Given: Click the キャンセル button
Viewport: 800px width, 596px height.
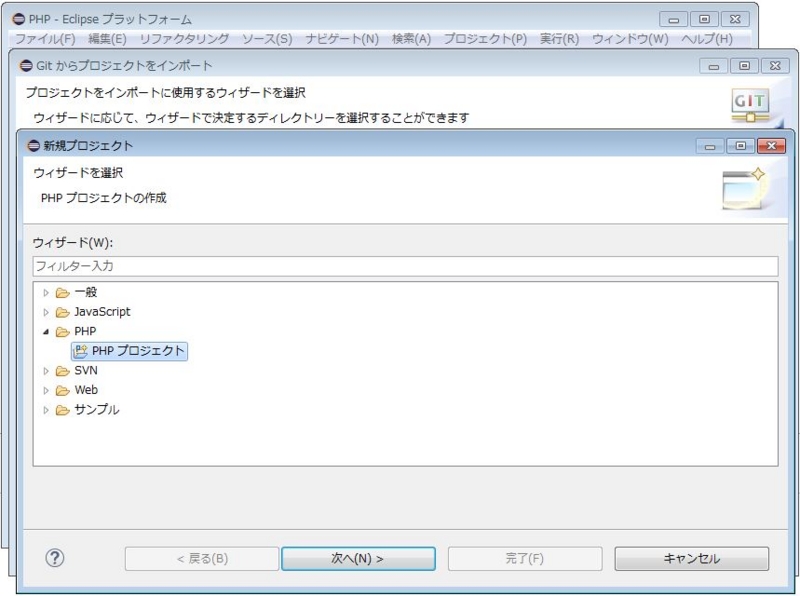Looking at the screenshot, I should pos(691,559).
